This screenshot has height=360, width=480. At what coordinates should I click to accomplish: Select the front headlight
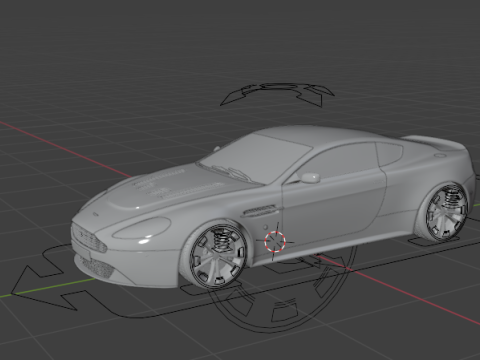[x=142, y=228]
